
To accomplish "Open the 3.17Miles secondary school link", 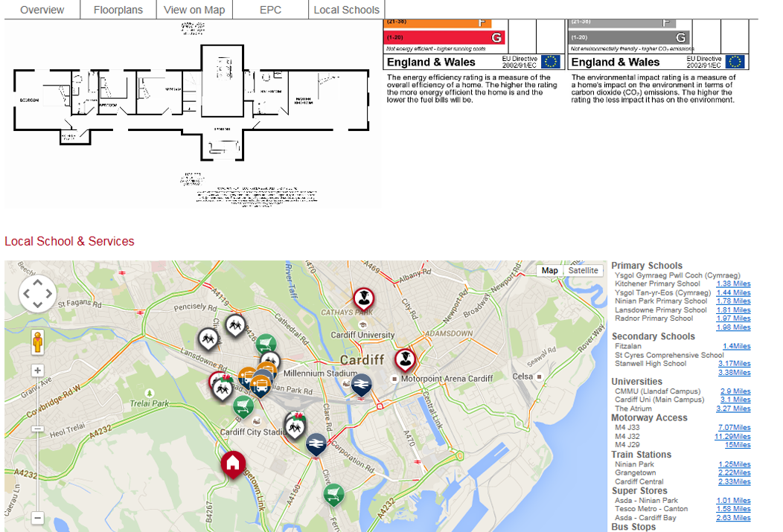I will click(734, 364).
